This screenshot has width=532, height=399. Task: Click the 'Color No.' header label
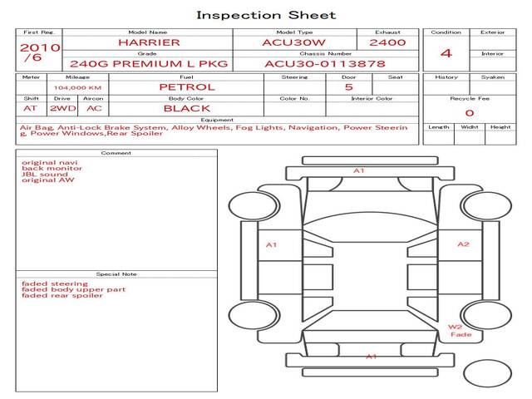(294, 98)
